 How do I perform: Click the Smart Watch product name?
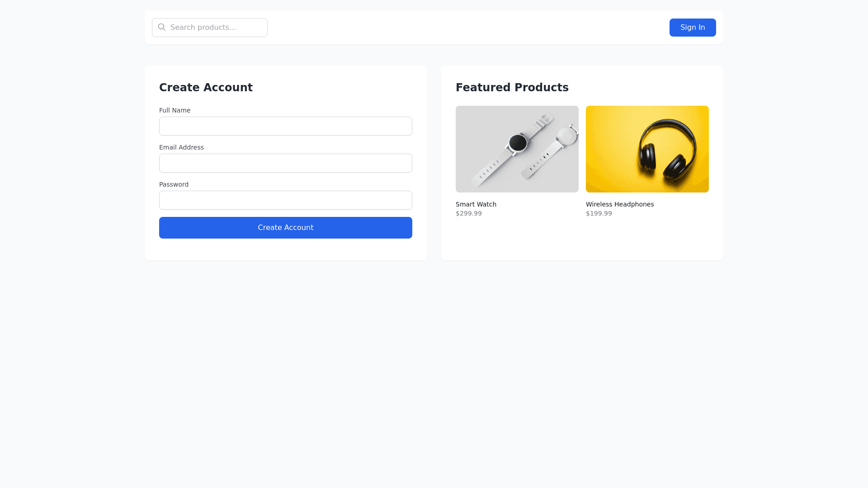click(476, 204)
